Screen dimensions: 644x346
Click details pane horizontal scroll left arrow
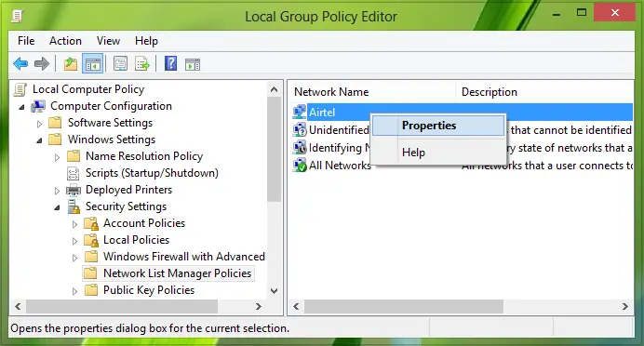click(296, 306)
